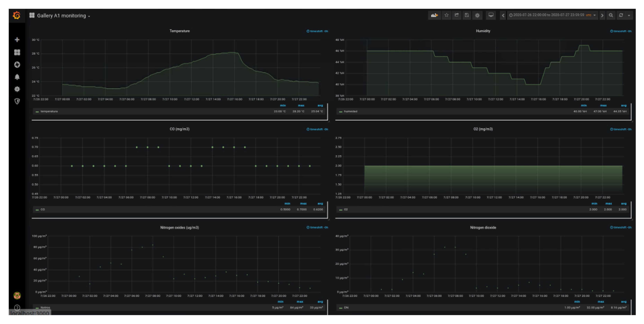
Task: Open the Explore compass icon in sidebar
Action: (x=17, y=65)
